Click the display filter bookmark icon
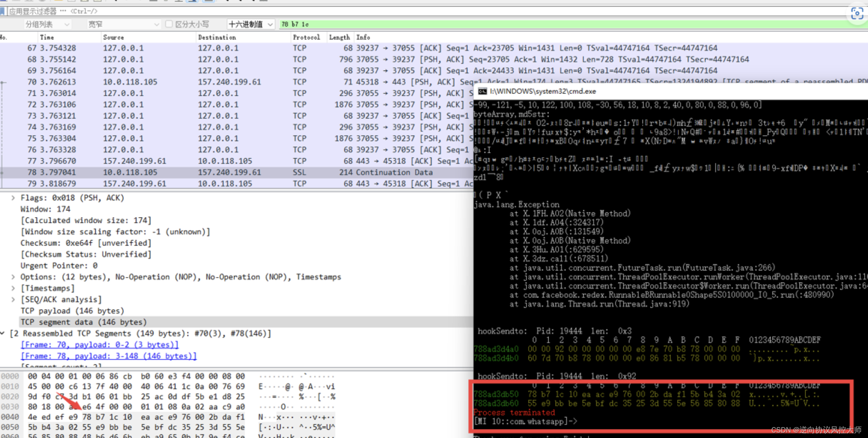This screenshot has height=438, width=868. pyautogui.click(x=2, y=11)
